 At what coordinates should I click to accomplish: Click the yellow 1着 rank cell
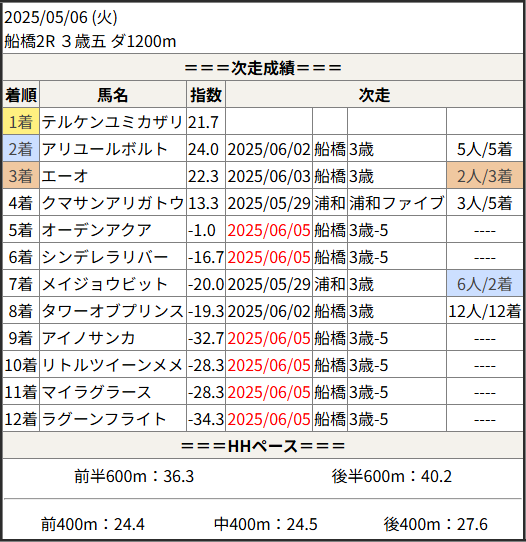[21, 122]
